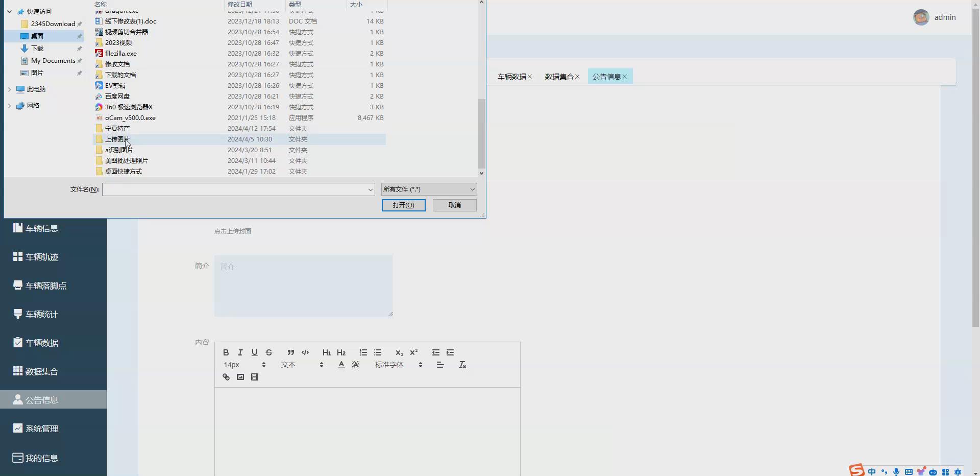
Task: Open 车辆信息 in the sidebar
Action: pos(54,228)
